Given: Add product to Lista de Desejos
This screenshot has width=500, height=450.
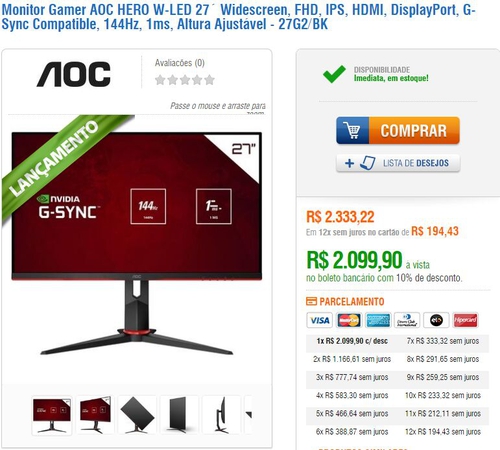Looking at the screenshot, I should (x=398, y=163).
